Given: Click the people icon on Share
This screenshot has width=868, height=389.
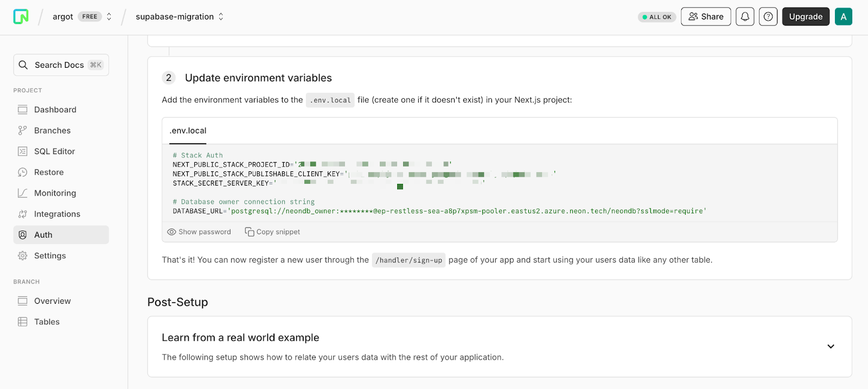Looking at the screenshot, I should click(x=693, y=17).
